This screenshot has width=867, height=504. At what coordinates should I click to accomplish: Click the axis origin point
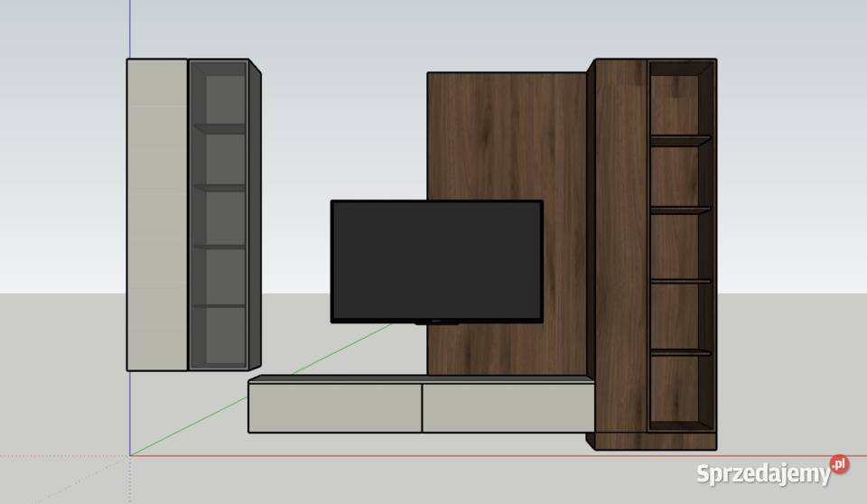pyautogui.click(x=131, y=455)
